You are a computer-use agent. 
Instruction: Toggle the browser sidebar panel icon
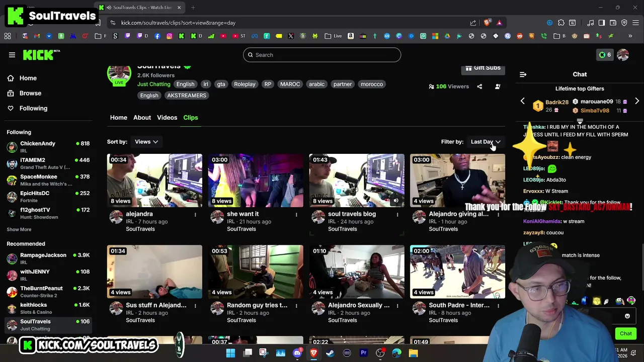click(602, 23)
